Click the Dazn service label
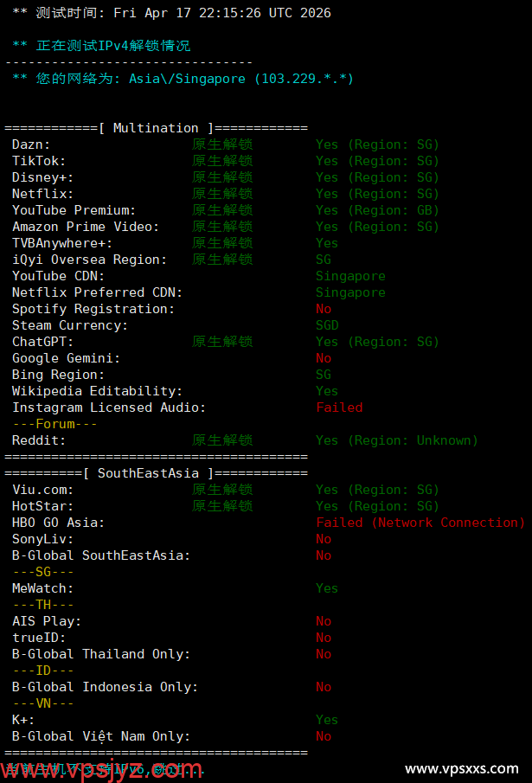532x783 pixels. click(31, 144)
